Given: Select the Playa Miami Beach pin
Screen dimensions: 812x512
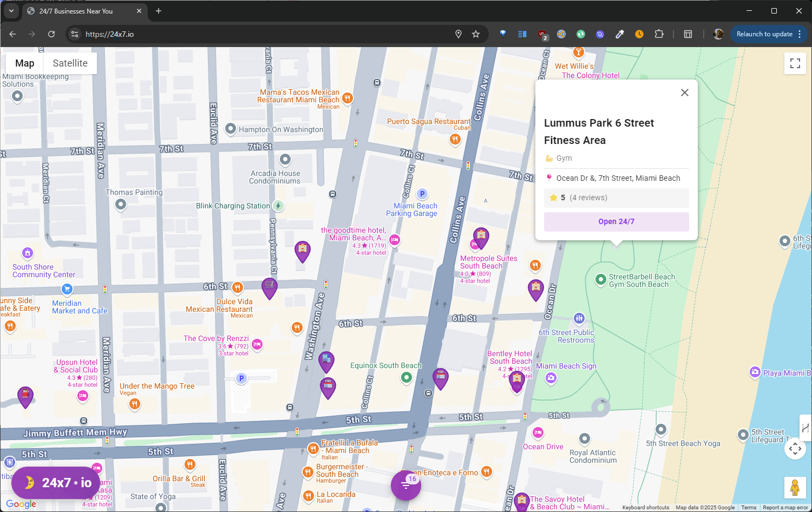Looking at the screenshot, I should (x=755, y=372).
